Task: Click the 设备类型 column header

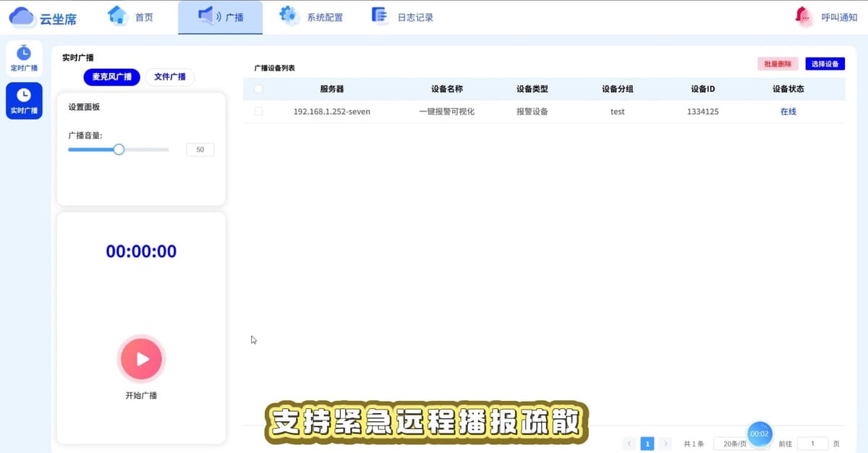Action: pos(532,89)
